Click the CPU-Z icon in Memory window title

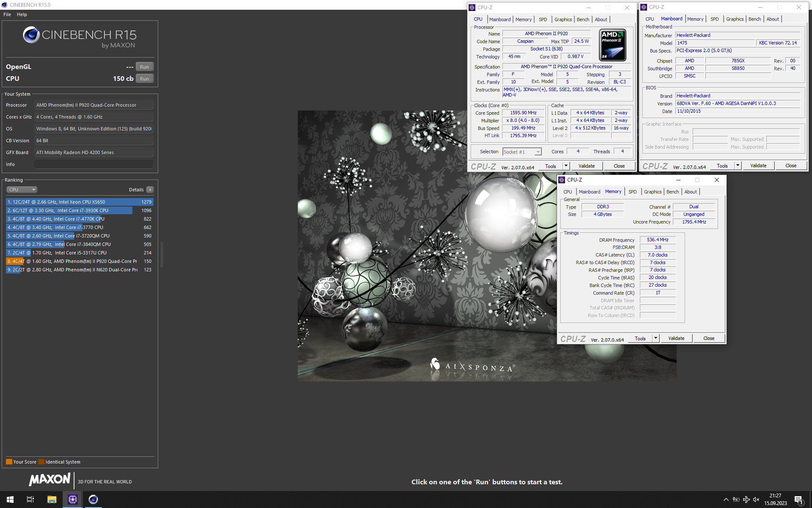pyautogui.click(x=562, y=180)
